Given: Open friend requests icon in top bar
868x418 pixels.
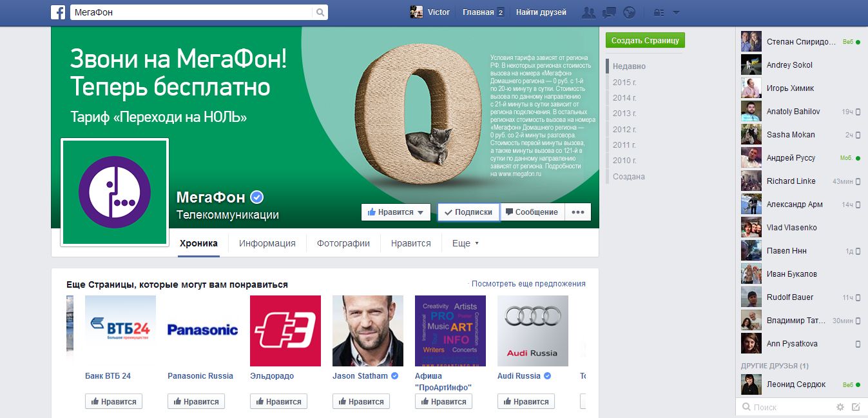Looking at the screenshot, I should tap(588, 12).
